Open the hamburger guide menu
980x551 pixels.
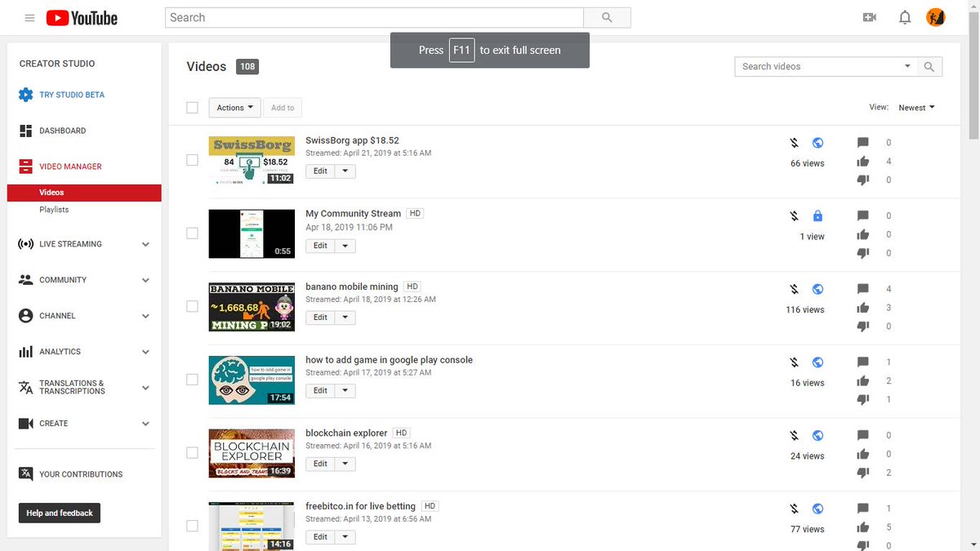[30, 17]
